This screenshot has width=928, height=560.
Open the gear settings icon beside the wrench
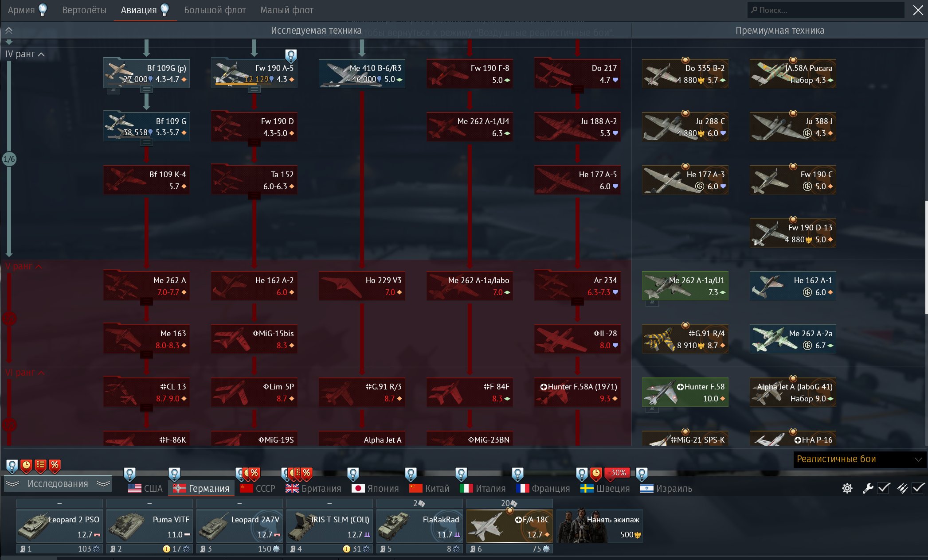click(x=847, y=488)
